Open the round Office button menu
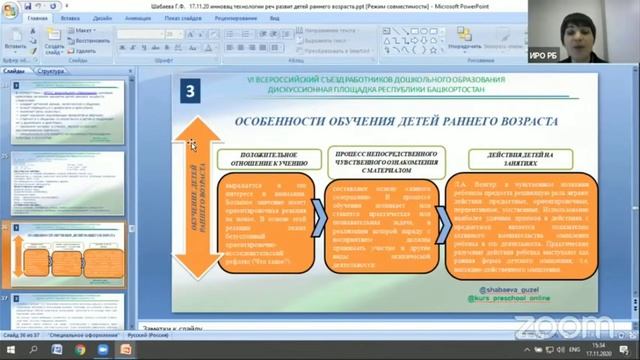 click(x=9, y=10)
